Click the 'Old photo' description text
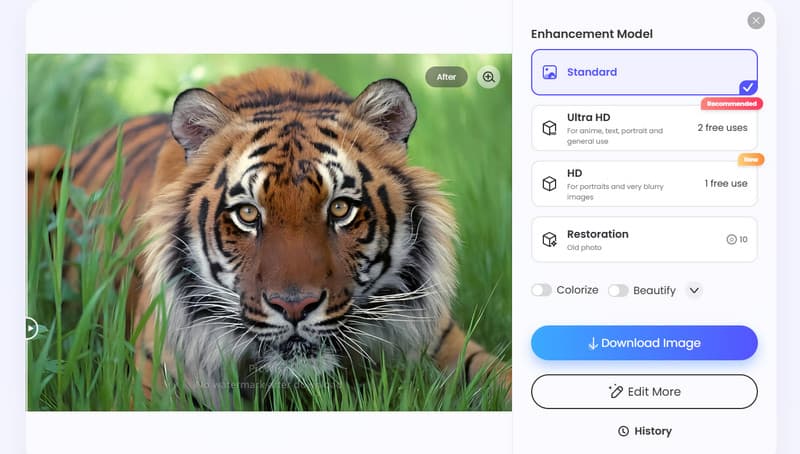 click(x=584, y=247)
